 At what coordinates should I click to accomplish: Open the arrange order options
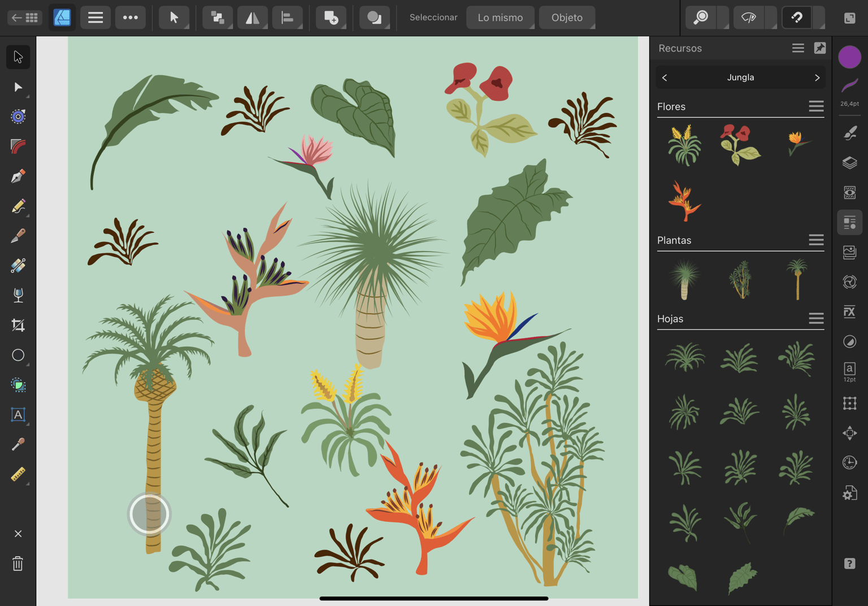[218, 18]
